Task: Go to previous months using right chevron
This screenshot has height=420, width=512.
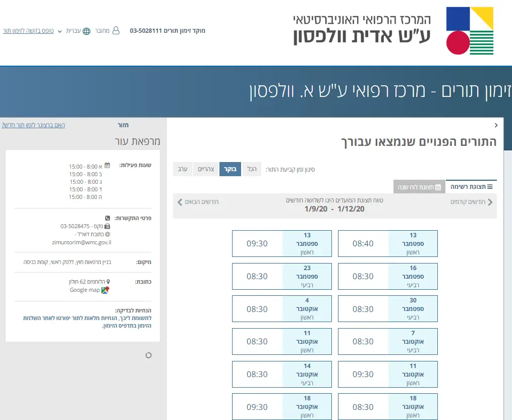Action: coord(490,202)
